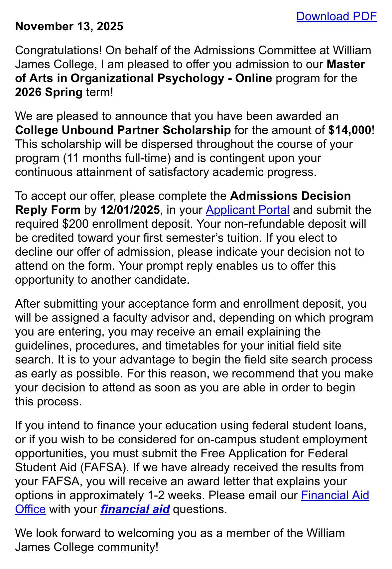
Task: Click the bold 12/01/2025 deadline date
Action: (x=130, y=210)
